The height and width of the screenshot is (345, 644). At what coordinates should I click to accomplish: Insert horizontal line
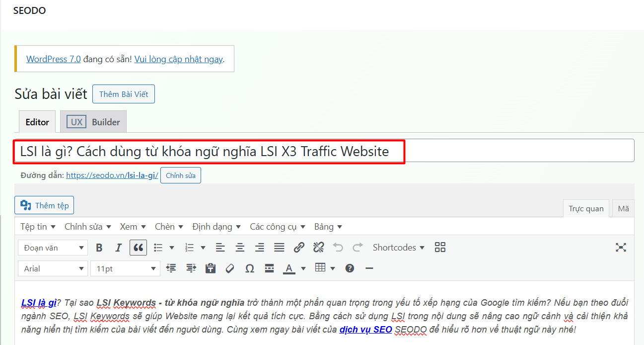[369, 268]
